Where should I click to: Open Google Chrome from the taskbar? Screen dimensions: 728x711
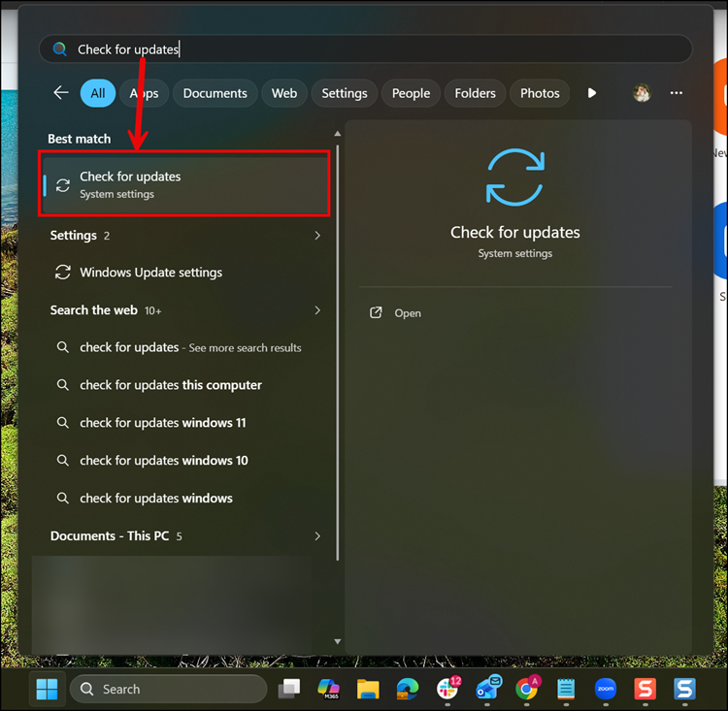point(527,688)
